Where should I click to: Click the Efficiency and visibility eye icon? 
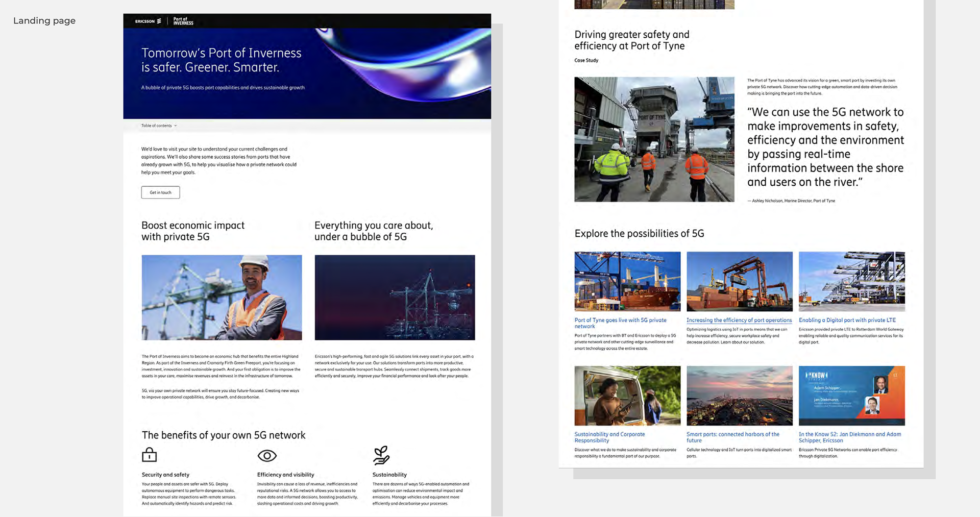267,455
